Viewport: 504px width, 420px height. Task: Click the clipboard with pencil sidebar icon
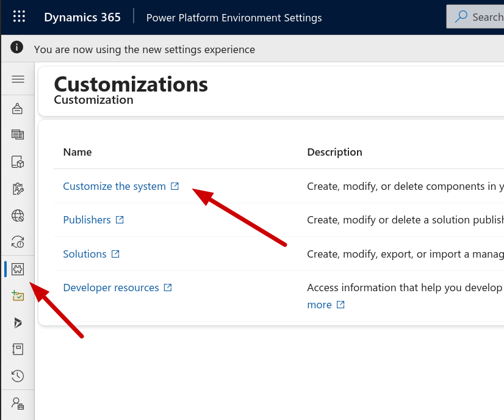(18, 189)
